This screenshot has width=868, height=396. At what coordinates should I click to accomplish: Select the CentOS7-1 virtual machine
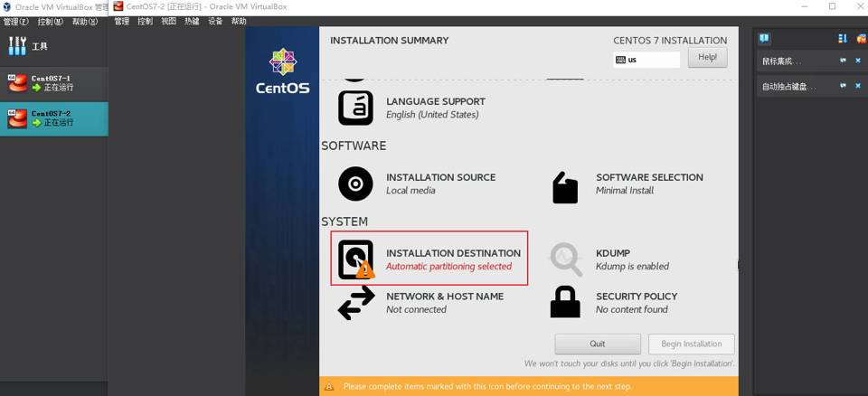(52, 83)
